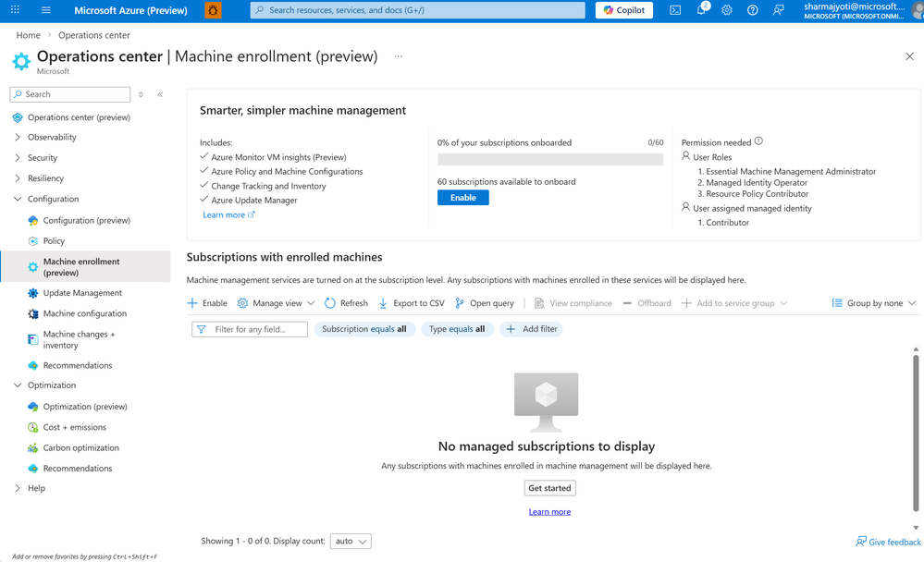Open the Azure portal apps grid icon
Viewport: 924px width, 562px height.
tap(16, 10)
